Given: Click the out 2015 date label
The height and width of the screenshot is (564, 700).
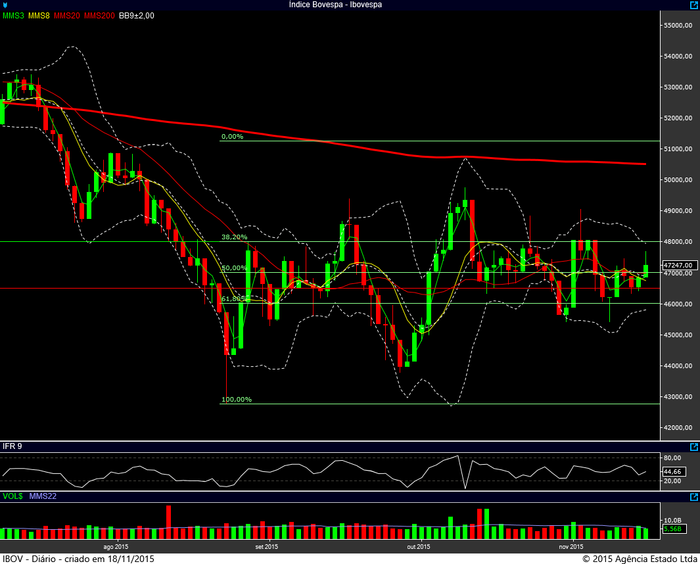Looking at the screenshot, I should click(x=418, y=547).
